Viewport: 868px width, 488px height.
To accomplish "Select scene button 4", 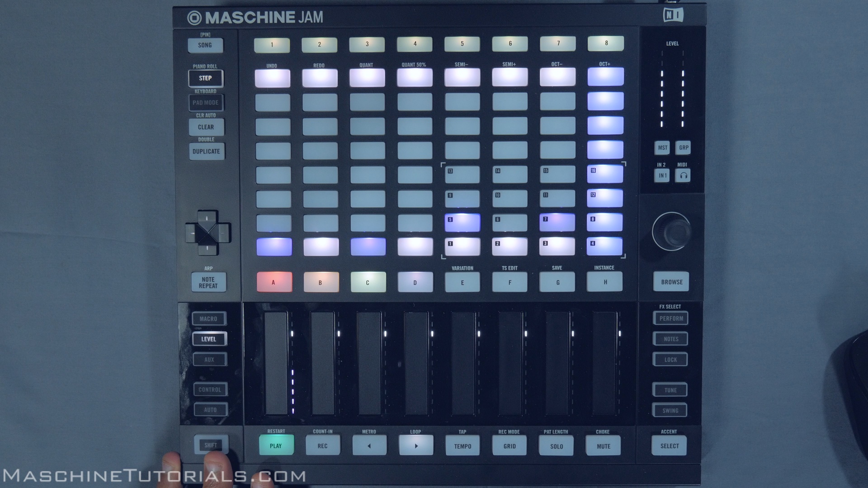I will [x=415, y=44].
